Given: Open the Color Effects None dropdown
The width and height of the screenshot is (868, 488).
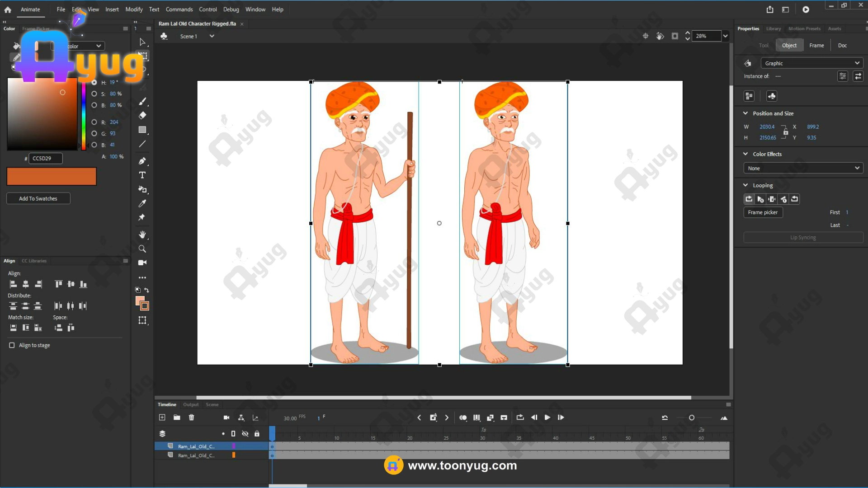Looking at the screenshot, I should pos(803,168).
